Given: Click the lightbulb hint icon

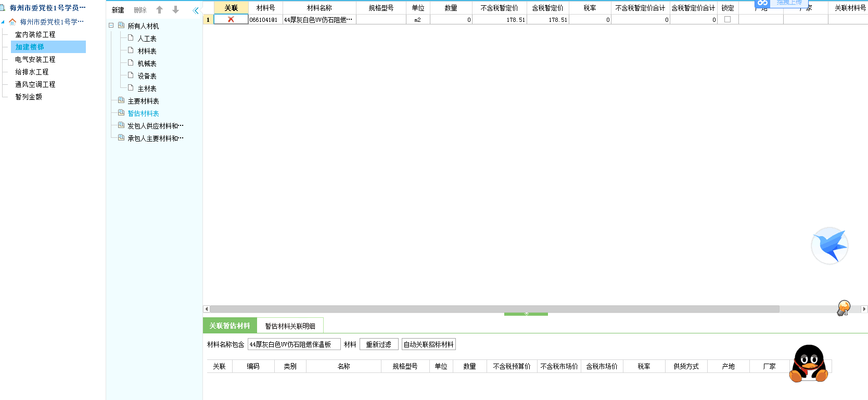Looking at the screenshot, I should coord(844,307).
